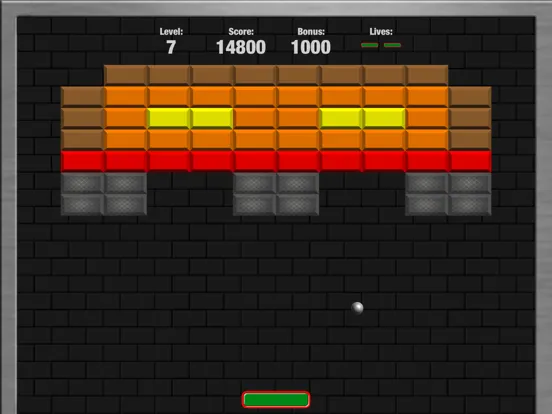Viewport: 552px width, 414px height.
Task: Click the leftmost yellow brick
Action: point(169,118)
